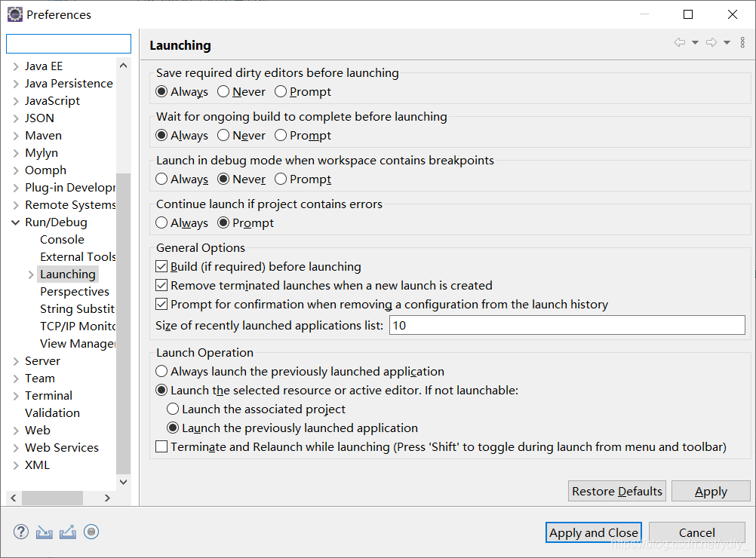Open the three-dot view menu icon
This screenshot has width=756, height=558.
click(x=742, y=42)
